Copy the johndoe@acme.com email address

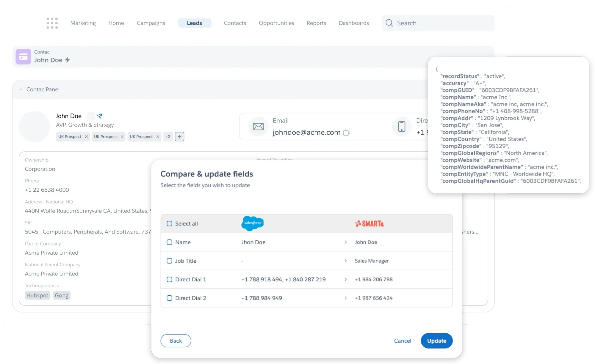click(347, 132)
